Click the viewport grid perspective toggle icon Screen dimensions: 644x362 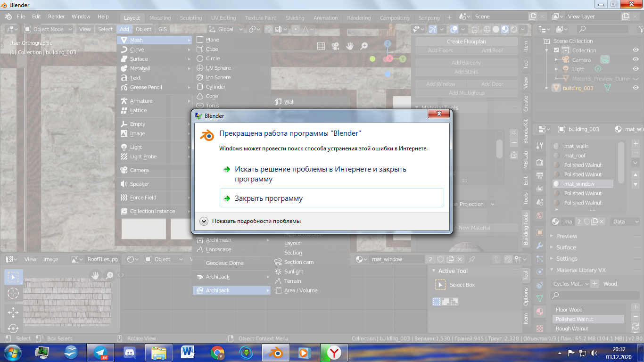pos(321,46)
